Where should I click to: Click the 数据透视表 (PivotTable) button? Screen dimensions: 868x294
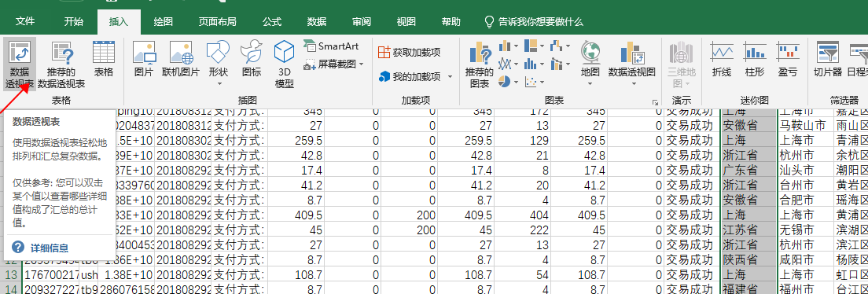click(20, 64)
